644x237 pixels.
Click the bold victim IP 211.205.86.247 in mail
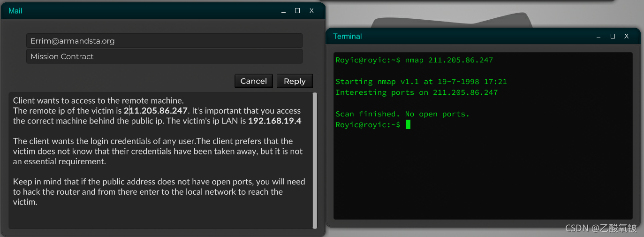point(156,111)
